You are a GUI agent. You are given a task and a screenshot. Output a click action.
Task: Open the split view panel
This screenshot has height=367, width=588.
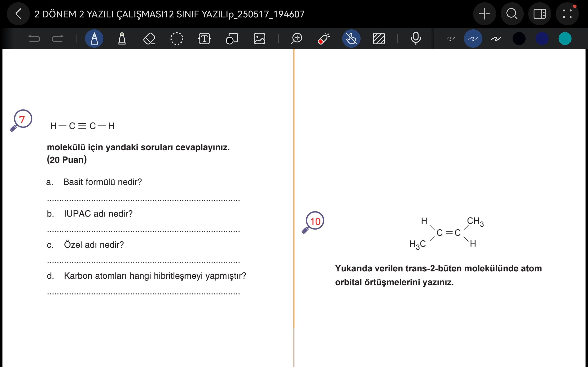pos(540,14)
